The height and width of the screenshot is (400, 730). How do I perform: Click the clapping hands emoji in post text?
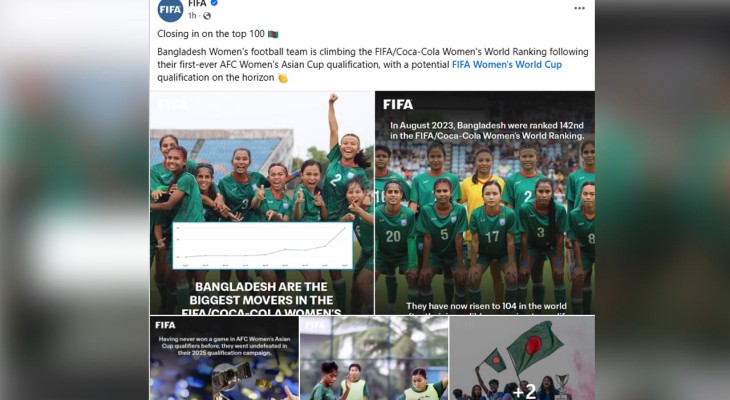[x=283, y=78]
